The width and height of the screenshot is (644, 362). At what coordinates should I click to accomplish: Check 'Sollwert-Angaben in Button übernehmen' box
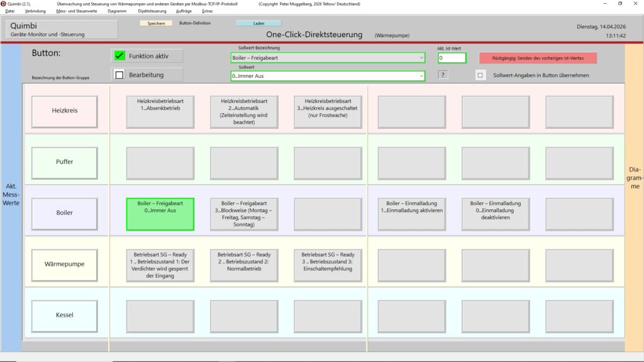[x=480, y=75]
